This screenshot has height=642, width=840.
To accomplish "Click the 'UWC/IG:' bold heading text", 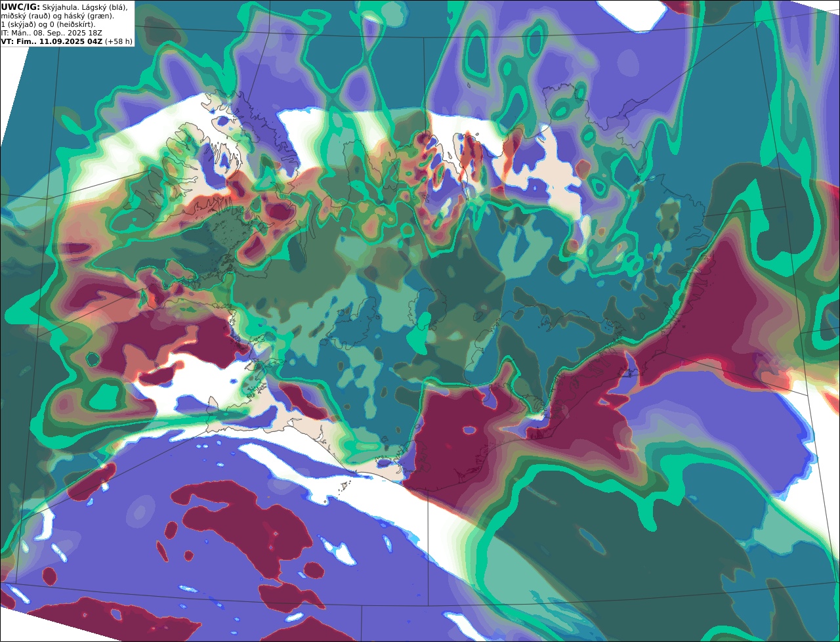I will 20,7.
